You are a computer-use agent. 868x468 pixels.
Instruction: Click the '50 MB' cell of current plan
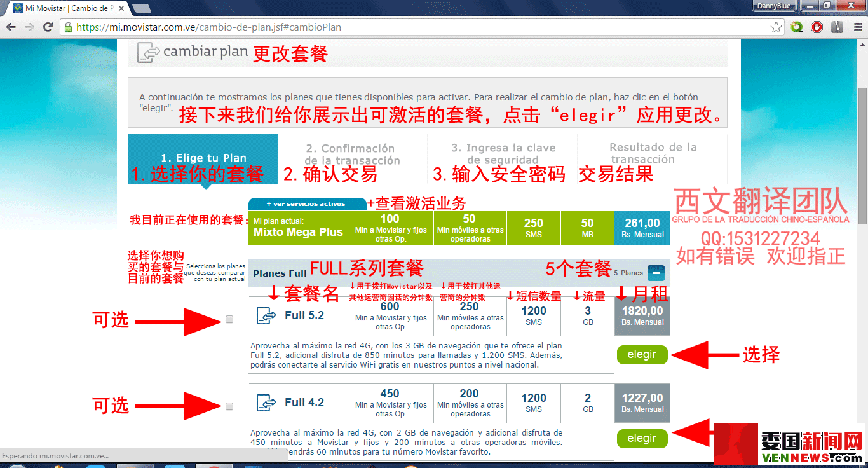pyautogui.click(x=587, y=228)
